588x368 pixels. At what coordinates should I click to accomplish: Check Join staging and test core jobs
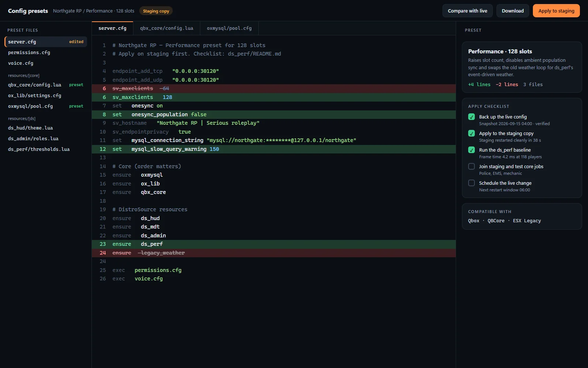(x=472, y=166)
